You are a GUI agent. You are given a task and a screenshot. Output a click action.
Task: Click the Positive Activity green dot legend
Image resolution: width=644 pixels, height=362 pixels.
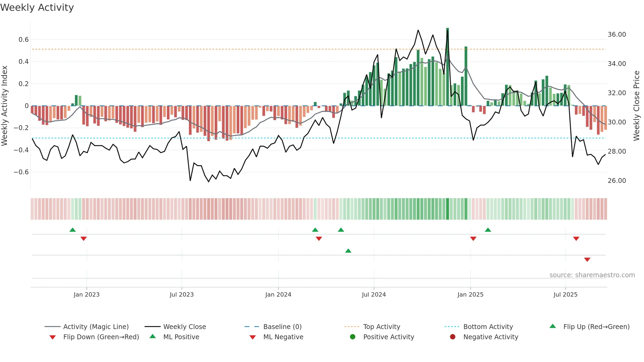353,337
